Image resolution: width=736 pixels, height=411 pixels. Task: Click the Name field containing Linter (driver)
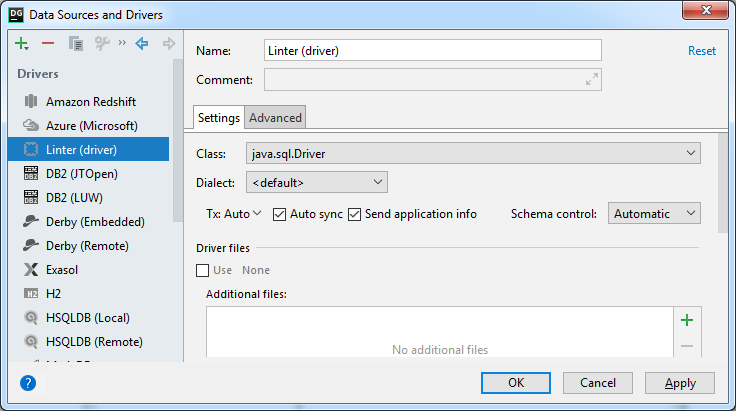tap(432, 51)
